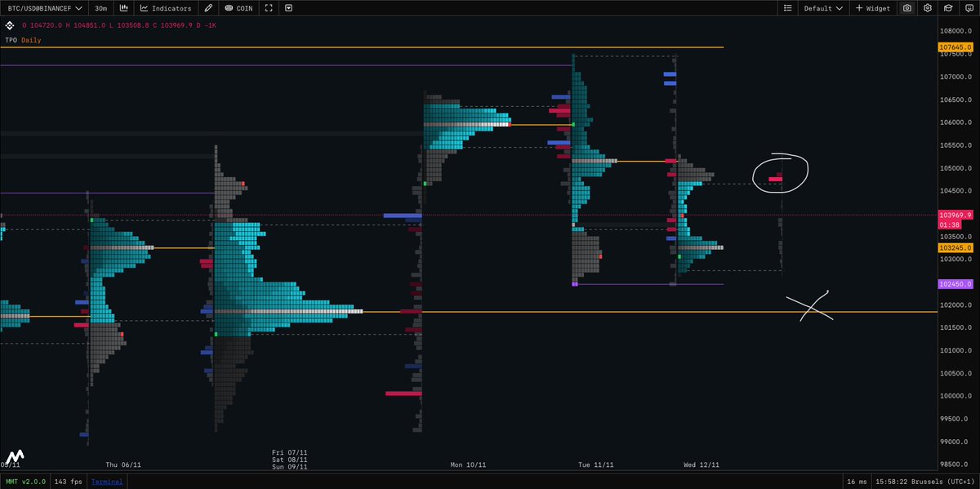Open chart settings with the gear icon
Viewport: 980px width, 489px height.
point(927,8)
